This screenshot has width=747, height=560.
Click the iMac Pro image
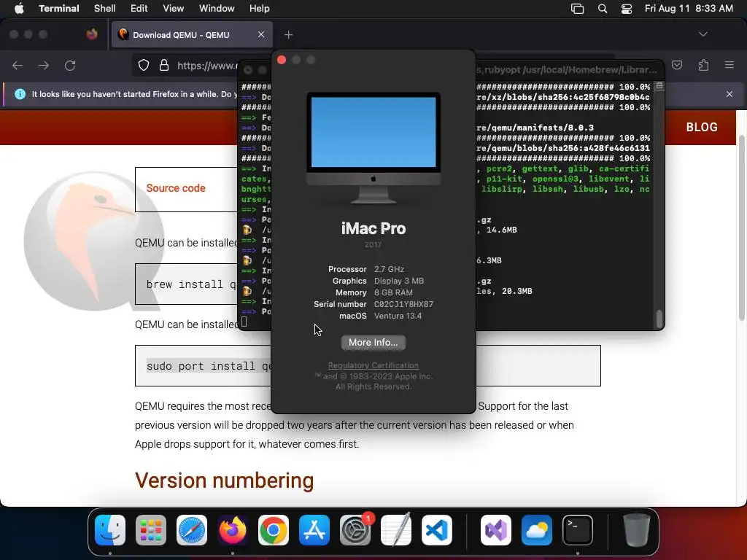click(373, 148)
